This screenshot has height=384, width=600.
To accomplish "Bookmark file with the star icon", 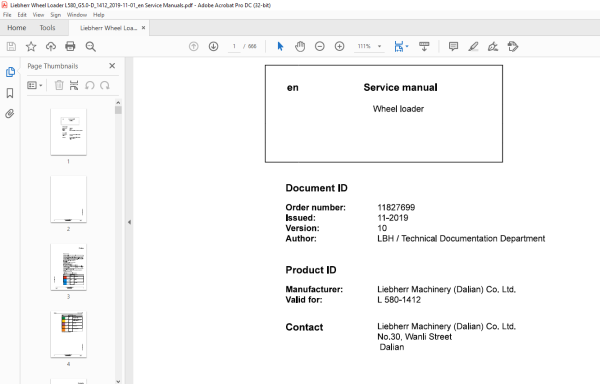I will coord(31,47).
